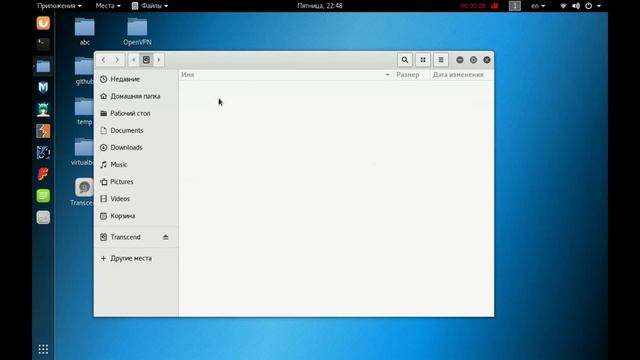
Task: Click the Wi-Fi network icon
Action: [563, 6]
